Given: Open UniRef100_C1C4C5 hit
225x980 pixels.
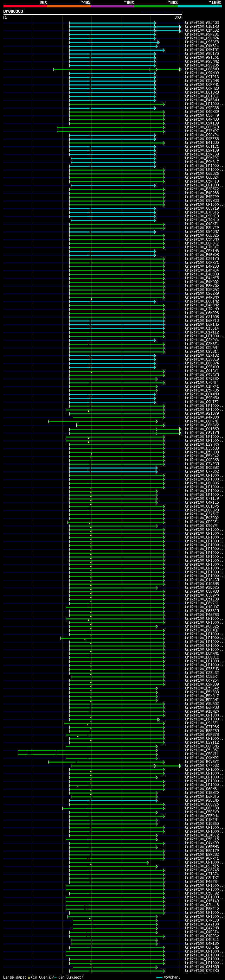Looking at the screenshot, I should (x=202, y=580).
